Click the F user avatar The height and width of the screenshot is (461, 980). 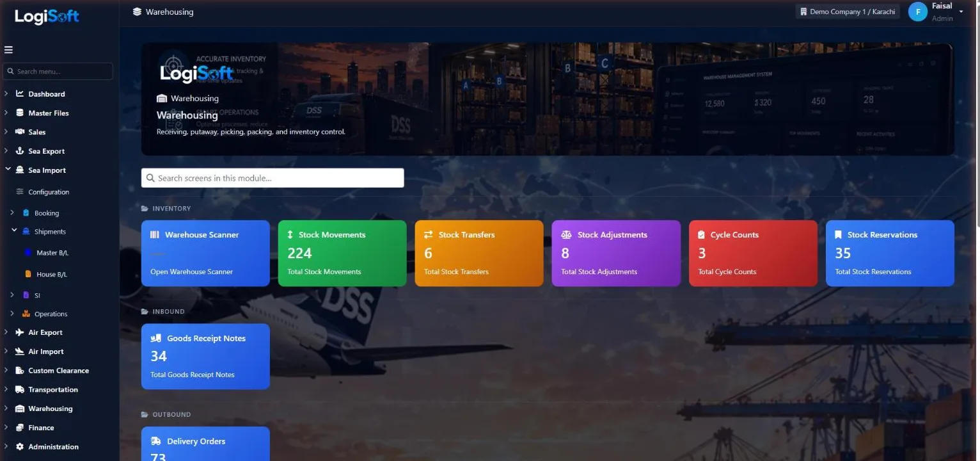(x=918, y=12)
